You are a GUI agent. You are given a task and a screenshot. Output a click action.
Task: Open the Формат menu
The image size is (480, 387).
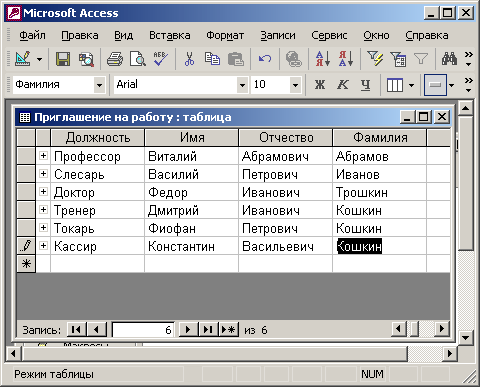pyautogui.click(x=225, y=35)
